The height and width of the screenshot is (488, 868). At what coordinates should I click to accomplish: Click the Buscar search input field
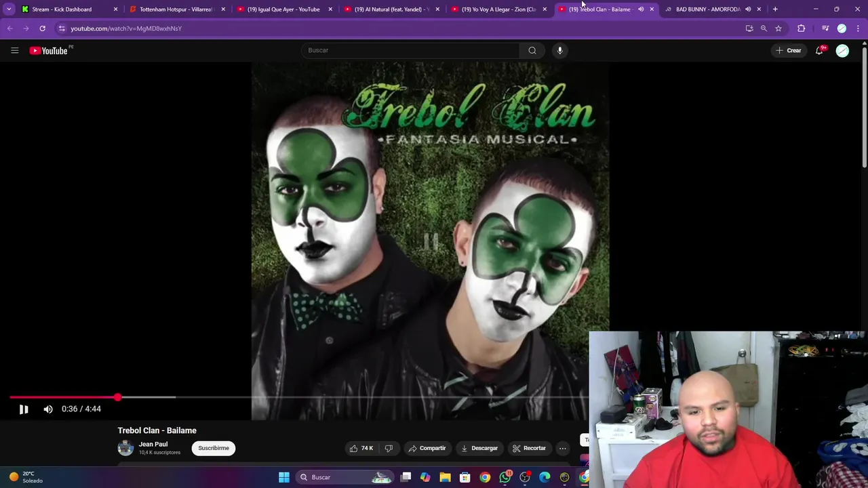pos(410,50)
